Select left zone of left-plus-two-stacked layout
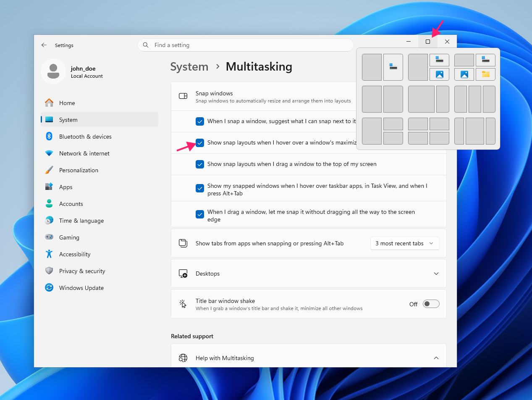The height and width of the screenshot is (400, 532). tap(372, 131)
